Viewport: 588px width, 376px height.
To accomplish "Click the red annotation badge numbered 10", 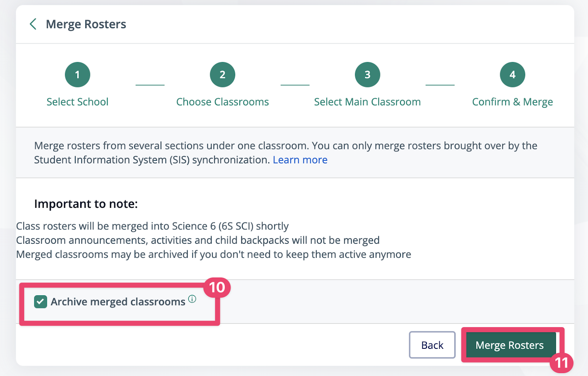I will coord(217,288).
